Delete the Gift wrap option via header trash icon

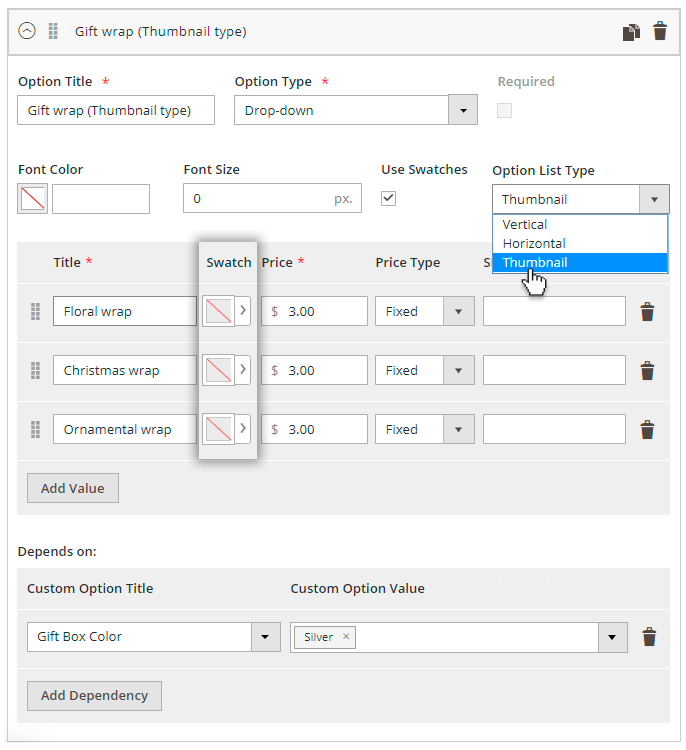[659, 32]
